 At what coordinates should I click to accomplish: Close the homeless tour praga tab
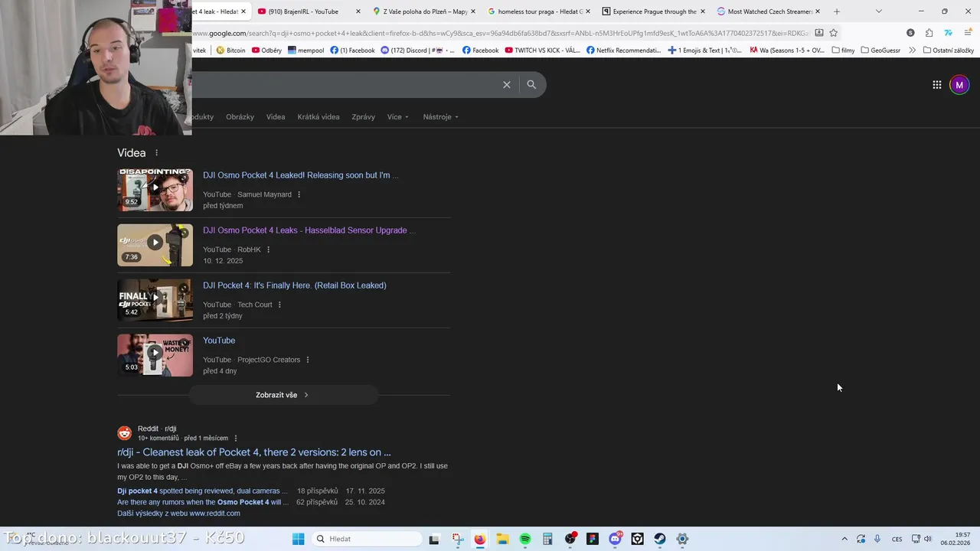(588, 11)
